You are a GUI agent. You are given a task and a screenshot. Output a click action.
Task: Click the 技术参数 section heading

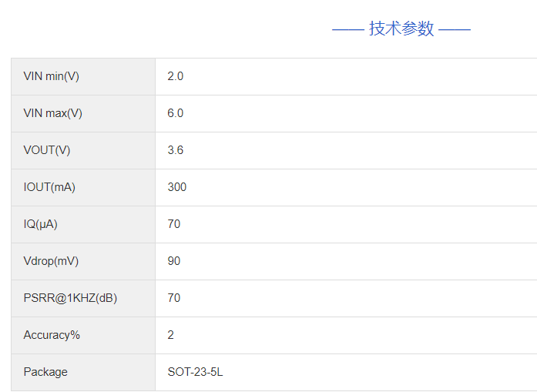(401, 29)
